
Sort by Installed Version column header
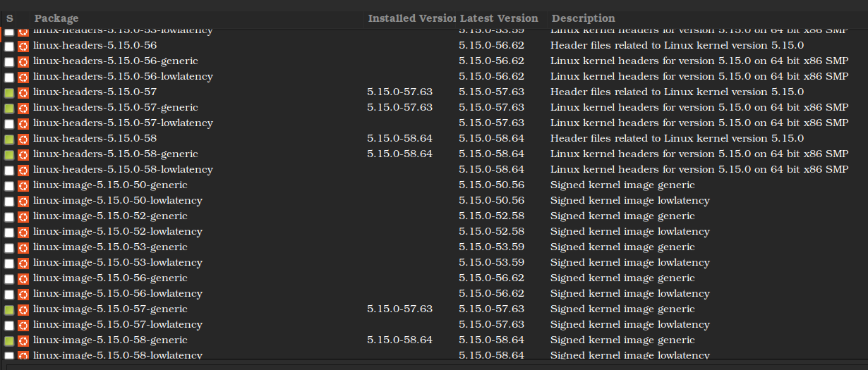410,18
